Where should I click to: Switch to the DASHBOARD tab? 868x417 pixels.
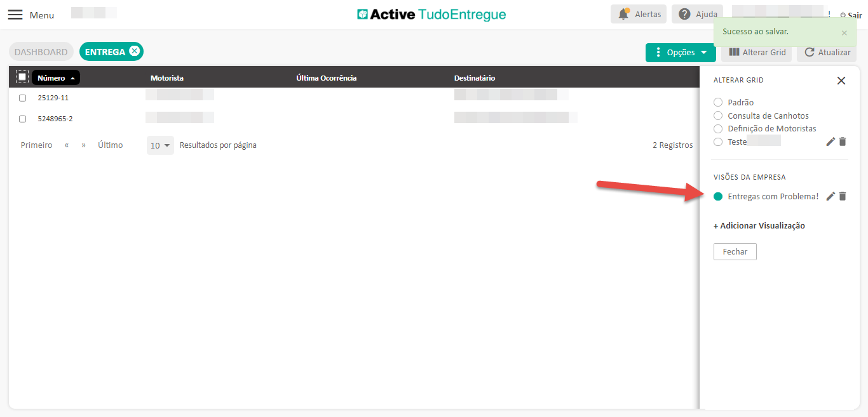pyautogui.click(x=41, y=52)
